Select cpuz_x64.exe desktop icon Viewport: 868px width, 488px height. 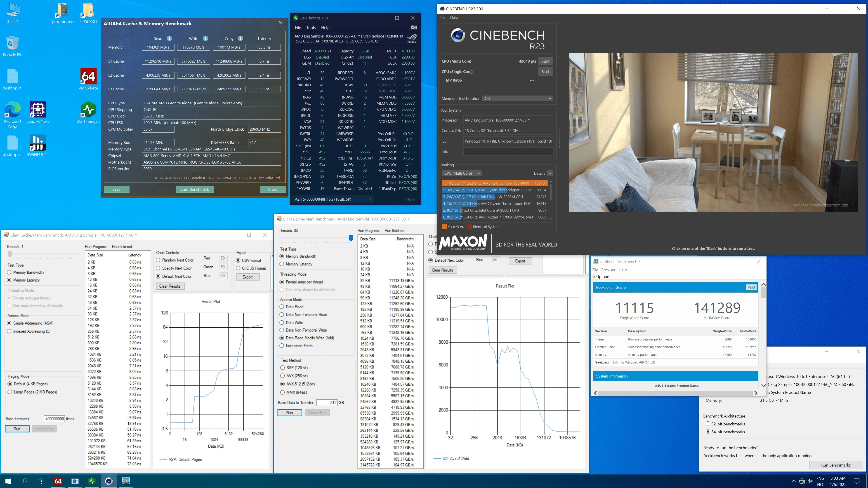point(38,113)
